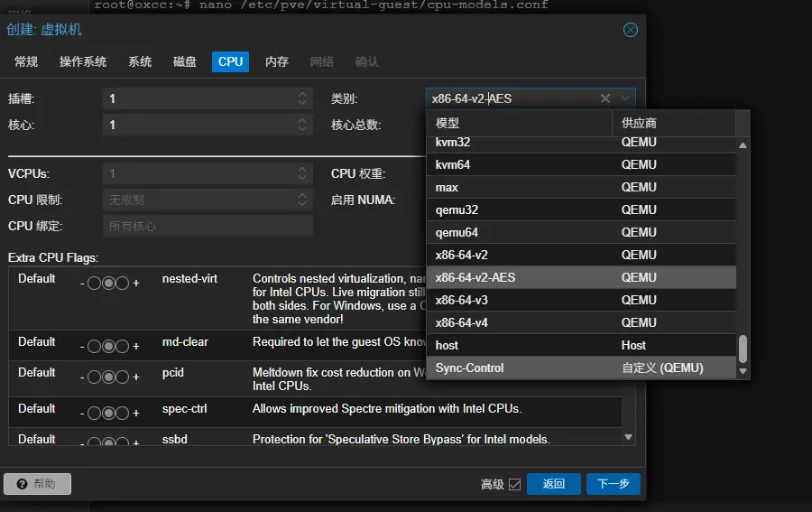Switch to the 内存 tab

277,61
